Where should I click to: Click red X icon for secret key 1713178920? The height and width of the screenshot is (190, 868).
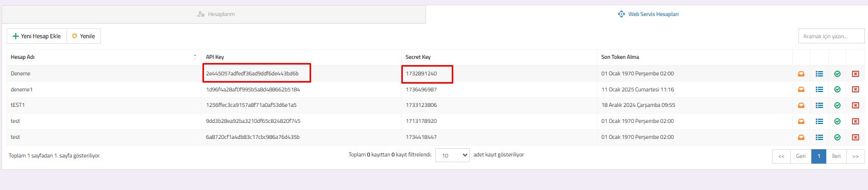pos(855,121)
